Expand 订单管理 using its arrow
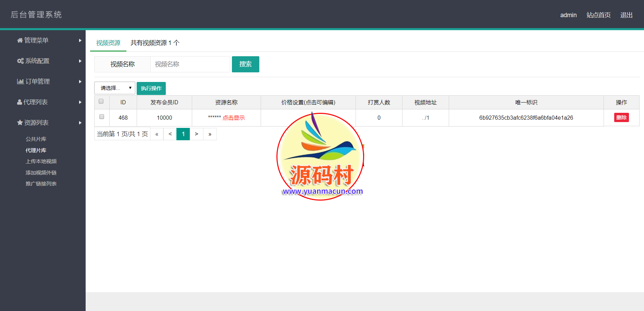 80,82
